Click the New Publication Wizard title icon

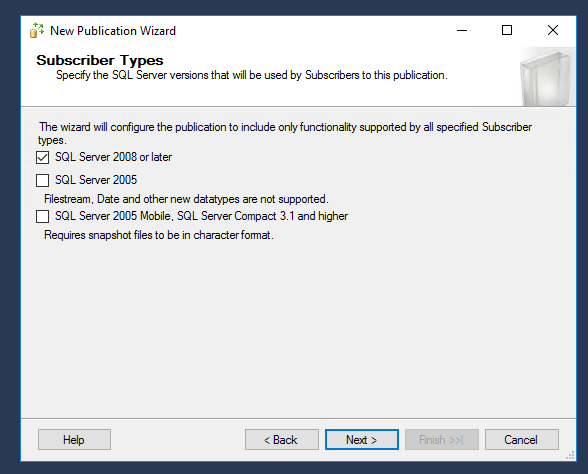click(x=37, y=30)
